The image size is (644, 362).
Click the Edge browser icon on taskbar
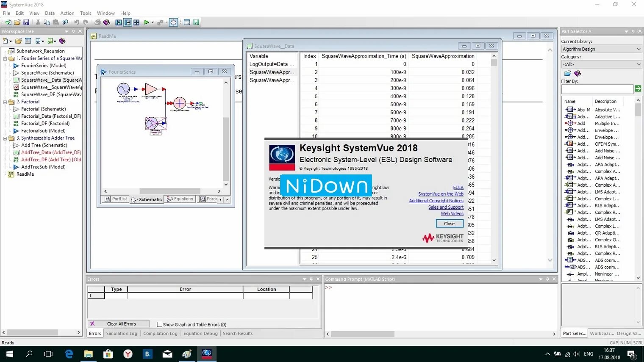[x=69, y=354]
